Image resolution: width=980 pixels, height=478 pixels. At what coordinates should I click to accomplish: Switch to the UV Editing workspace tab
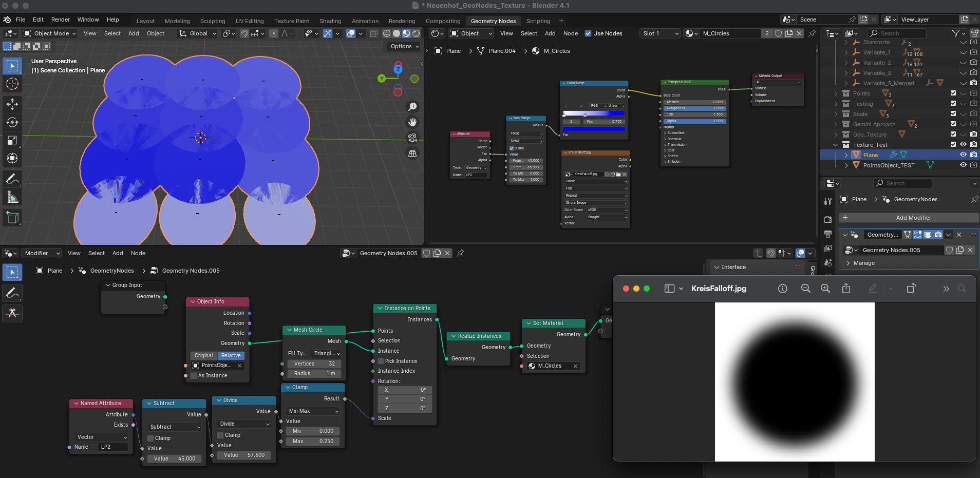tap(250, 21)
